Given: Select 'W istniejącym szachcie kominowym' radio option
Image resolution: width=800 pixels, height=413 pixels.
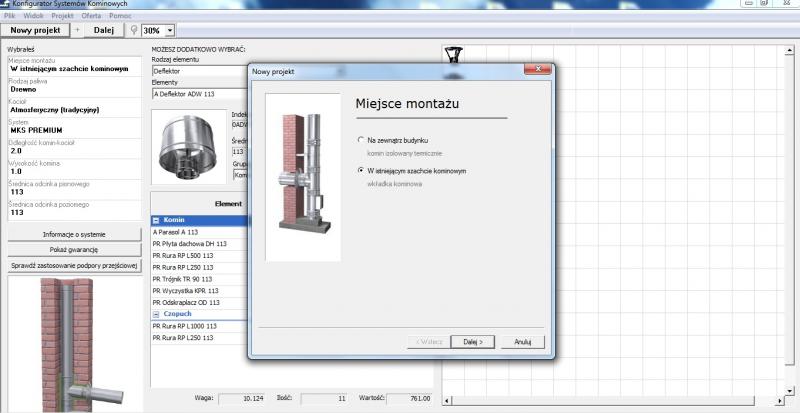Looking at the screenshot, I should 360,171.
